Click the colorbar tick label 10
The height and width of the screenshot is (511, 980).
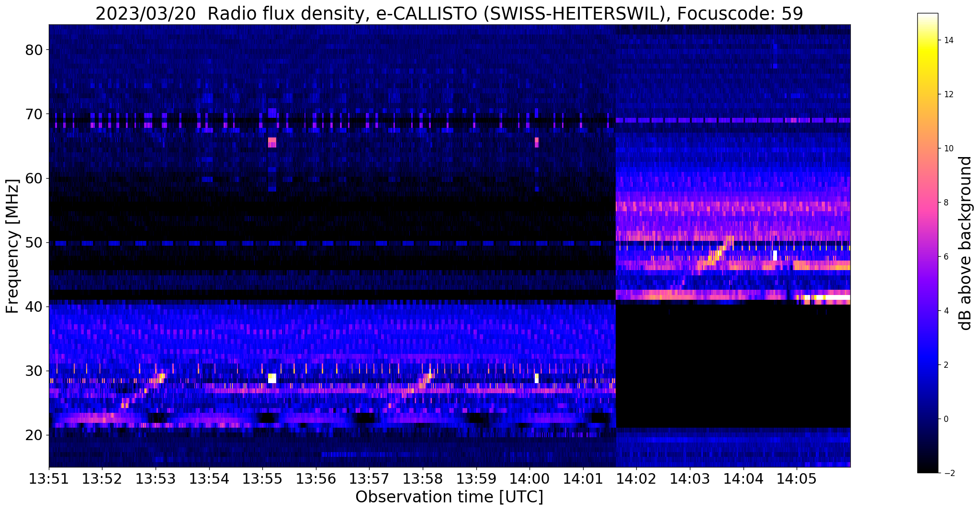[x=947, y=148]
